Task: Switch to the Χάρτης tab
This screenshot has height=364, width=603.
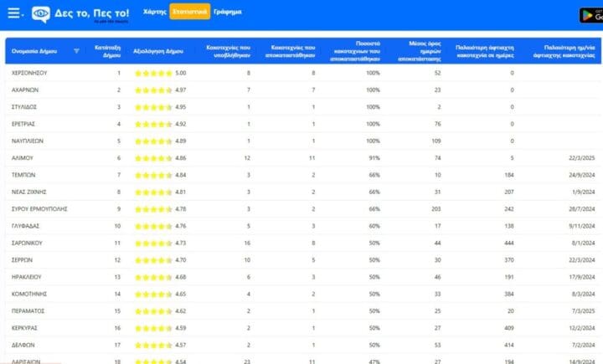Action: point(154,12)
